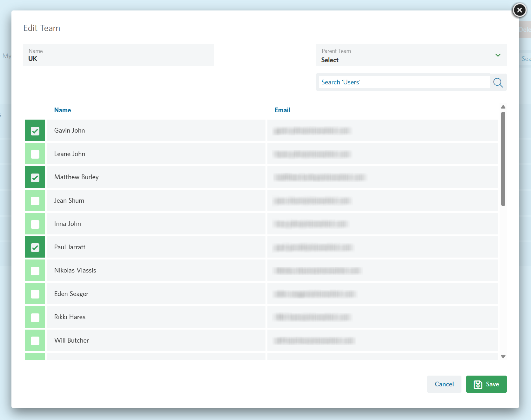This screenshot has width=531, height=420.
Task: Check the Jean Shum checkbox
Action: [35, 201]
